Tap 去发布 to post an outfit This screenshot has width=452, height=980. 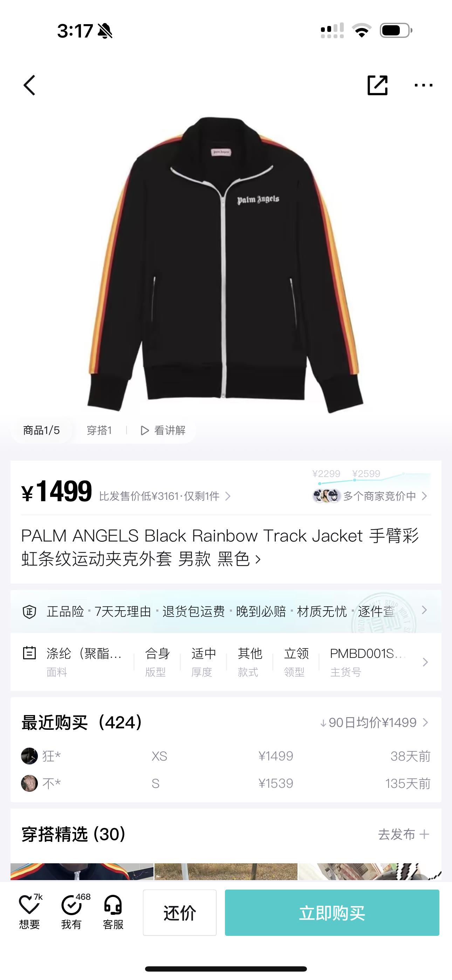coord(403,834)
